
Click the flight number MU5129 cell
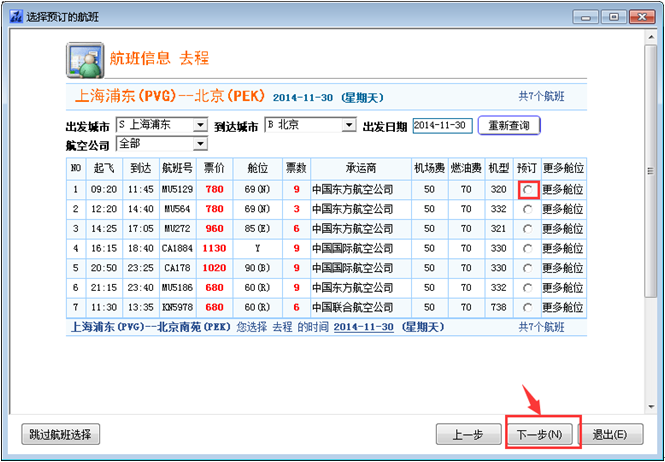178,190
